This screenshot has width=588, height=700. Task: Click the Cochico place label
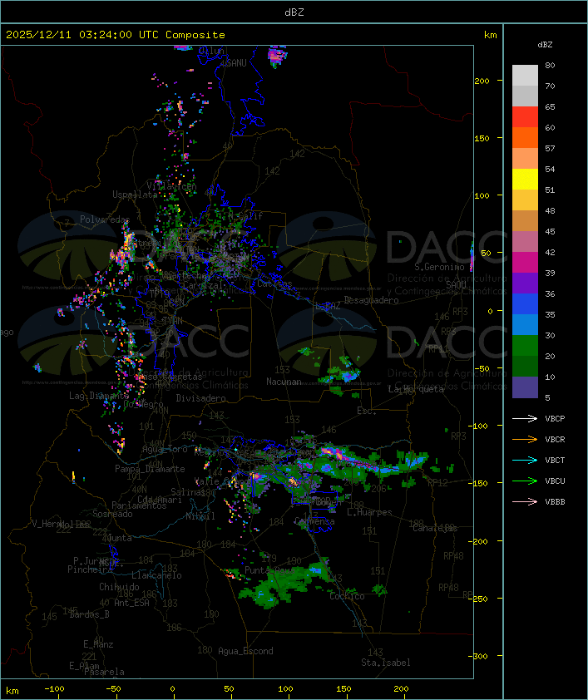(347, 596)
